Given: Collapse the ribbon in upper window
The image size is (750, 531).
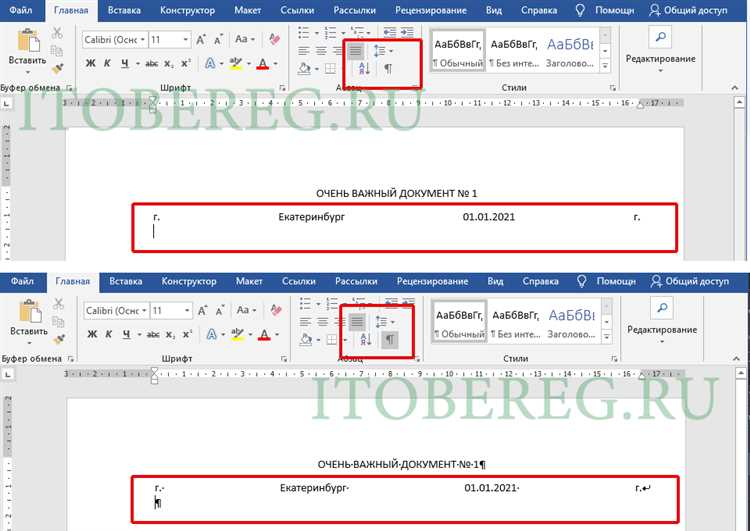Looking at the screenshot, I should (x=734, y=88).
